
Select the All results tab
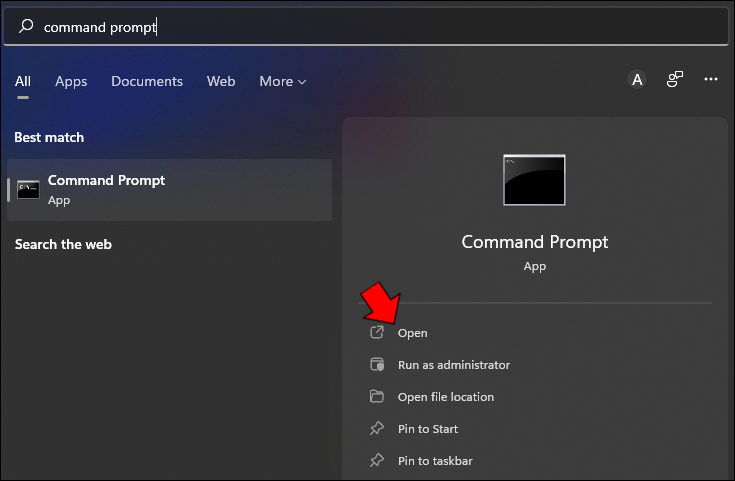pyautogui.click(x=23, y=81)
